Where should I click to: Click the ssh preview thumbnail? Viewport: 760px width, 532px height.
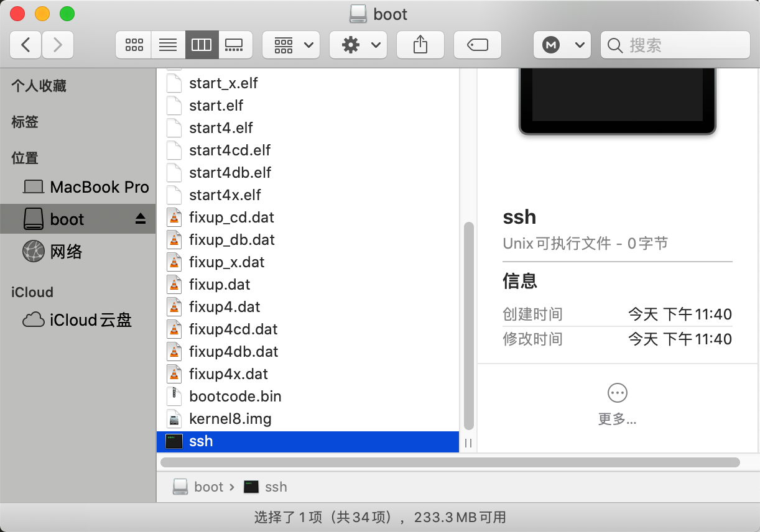click(x=618, y=101)
